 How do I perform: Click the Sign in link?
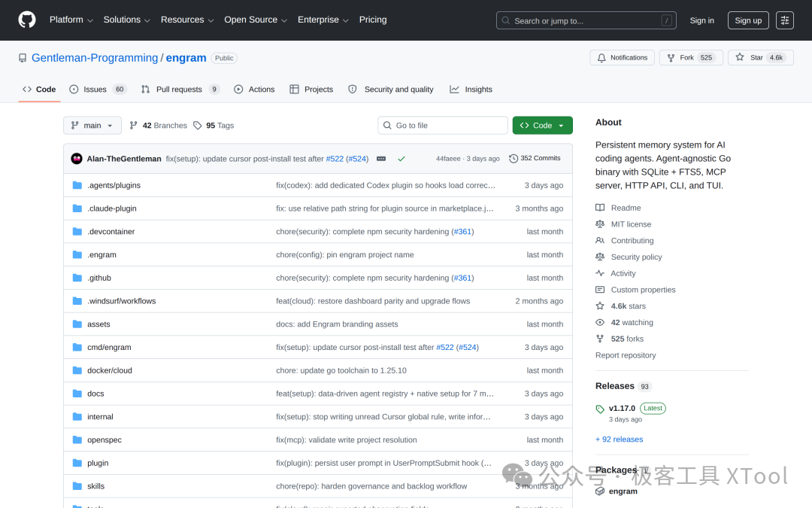coord(701,20)
